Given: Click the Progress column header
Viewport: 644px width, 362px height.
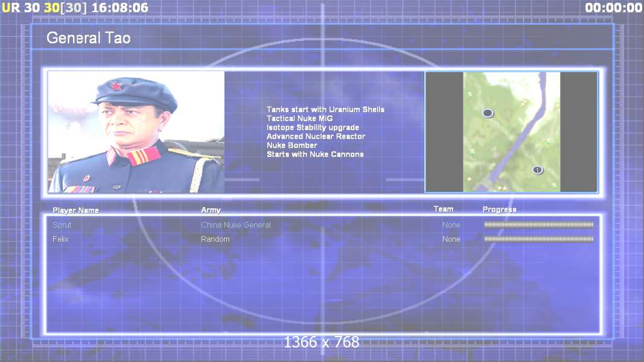Looking at the screenshot, I should (499, 209).
